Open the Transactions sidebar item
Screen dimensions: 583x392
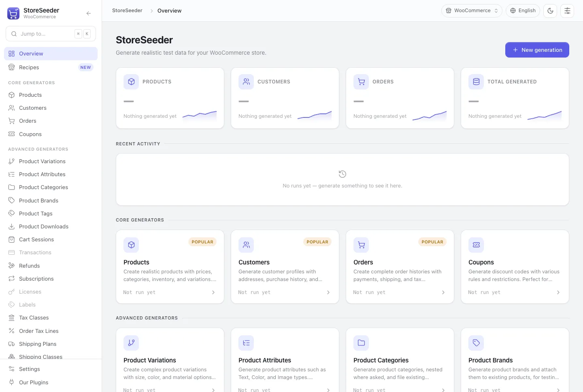tap(51, 252)
